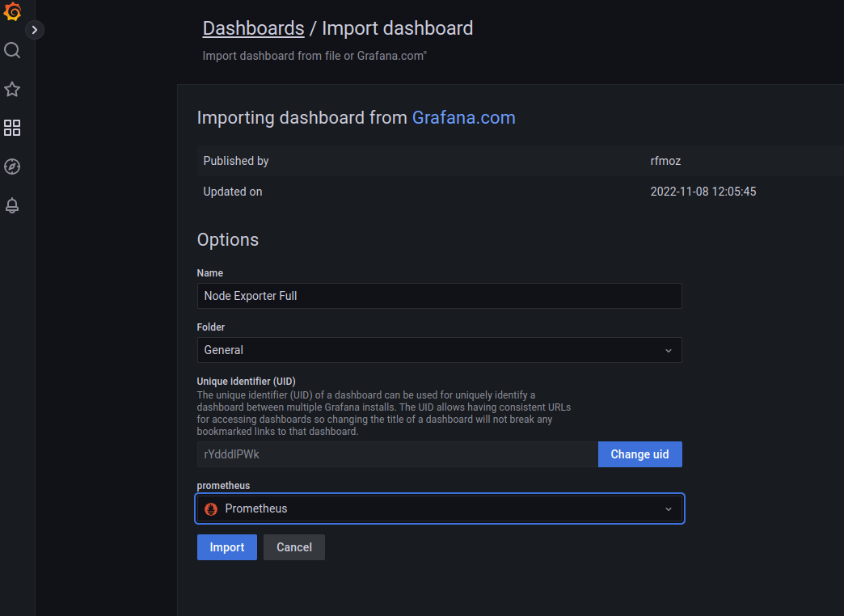Viewport: 844px width, 616px height.
Task: Select the publisher name rfmoz
Action: [665, 161]
